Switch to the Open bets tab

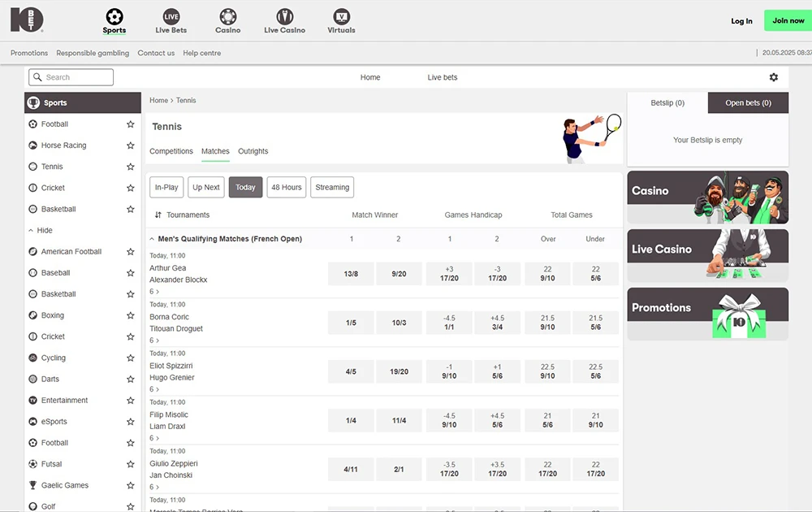click(748, 103)
